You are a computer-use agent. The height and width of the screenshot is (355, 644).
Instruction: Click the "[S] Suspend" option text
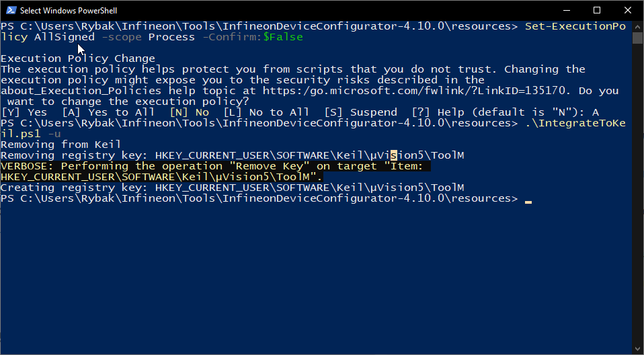(x=360, y=112)
